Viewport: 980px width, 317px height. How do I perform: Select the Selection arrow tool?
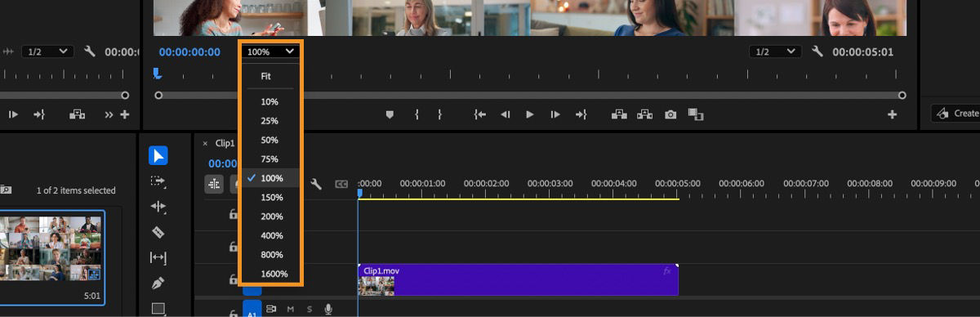pos(158,155)
